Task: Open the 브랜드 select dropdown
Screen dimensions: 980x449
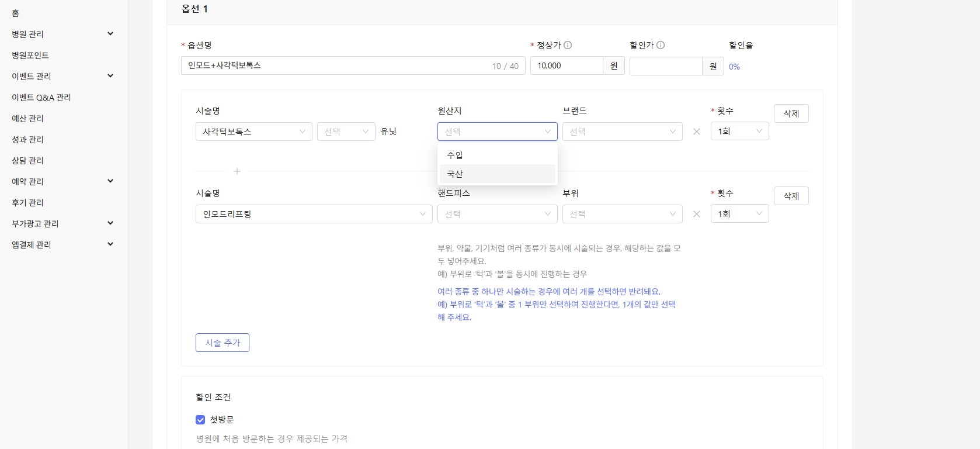Action: click(622, 132)
